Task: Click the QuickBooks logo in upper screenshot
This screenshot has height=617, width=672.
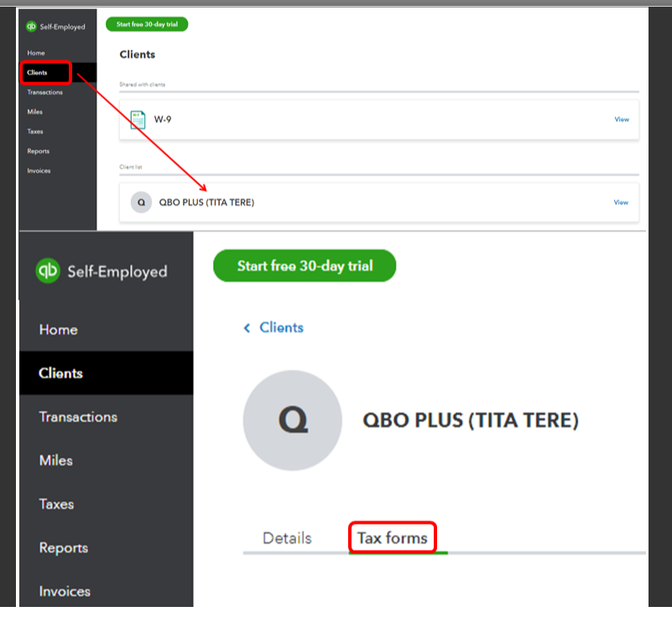Action: (31, 27)
